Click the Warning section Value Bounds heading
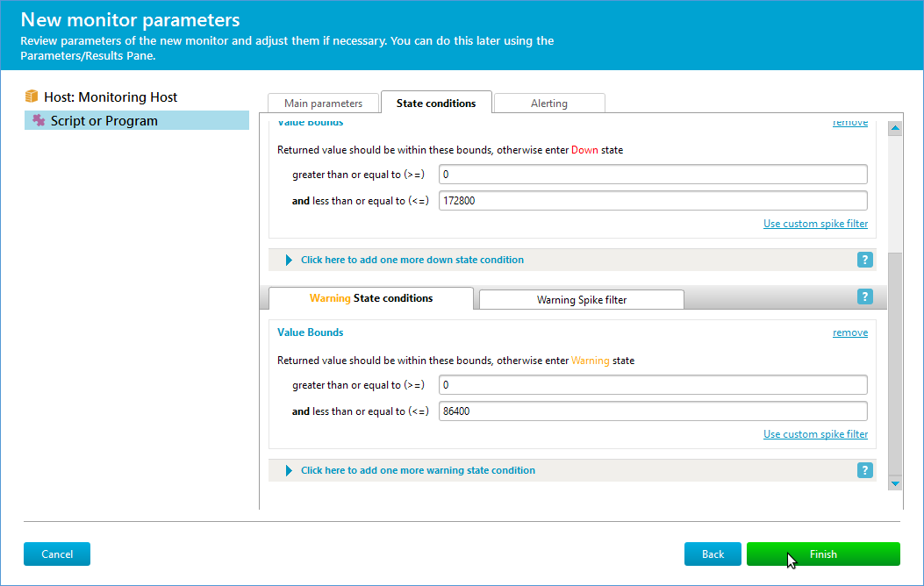Image resolution: width=924 pixels, height=586 pixels. (310, 332)
